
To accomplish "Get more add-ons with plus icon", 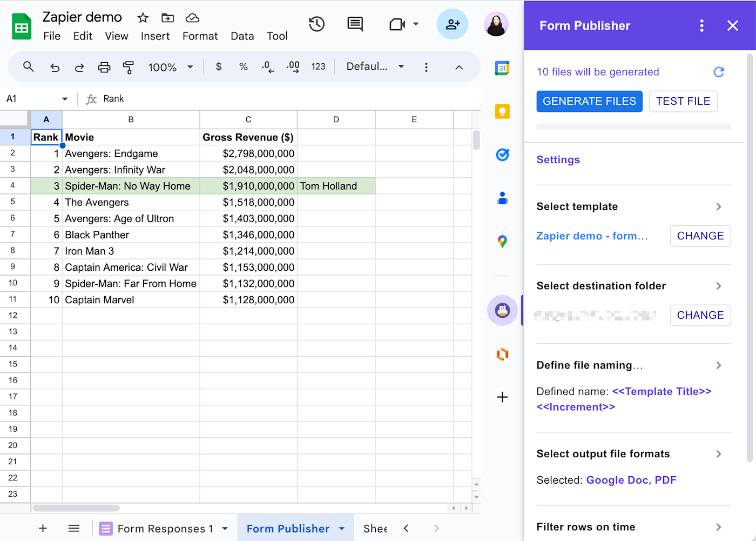I will click(x=502, y=397).
